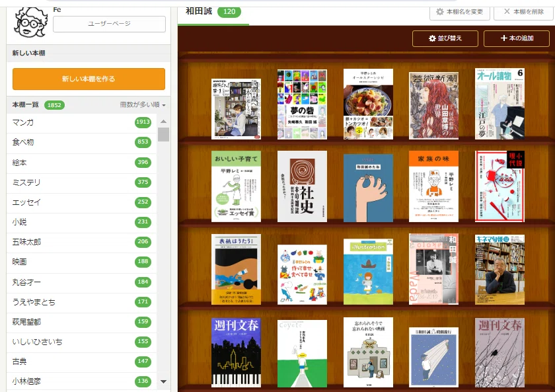Click the X icon in 本棚を削除
This screenshot has height=392, width=555.
click(x=507, y=11)
